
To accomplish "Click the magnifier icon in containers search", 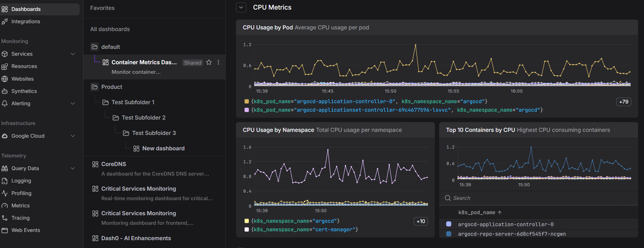I will tap(448, 198).
